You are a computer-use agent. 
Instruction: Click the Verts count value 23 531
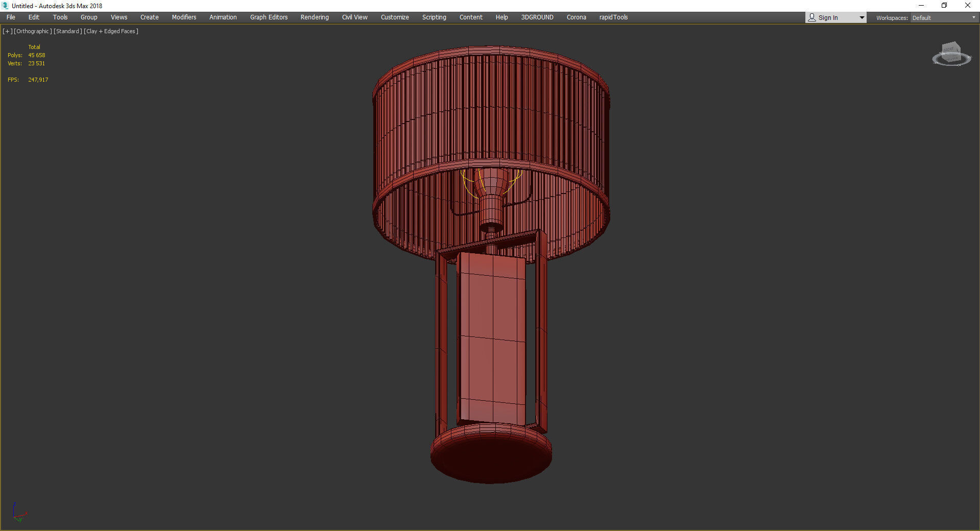36,63
